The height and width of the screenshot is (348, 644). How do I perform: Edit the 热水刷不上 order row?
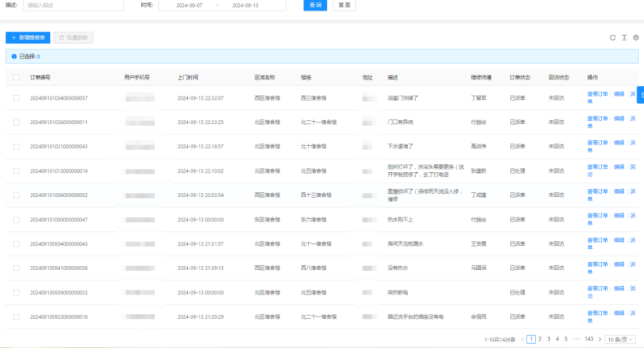619,216
